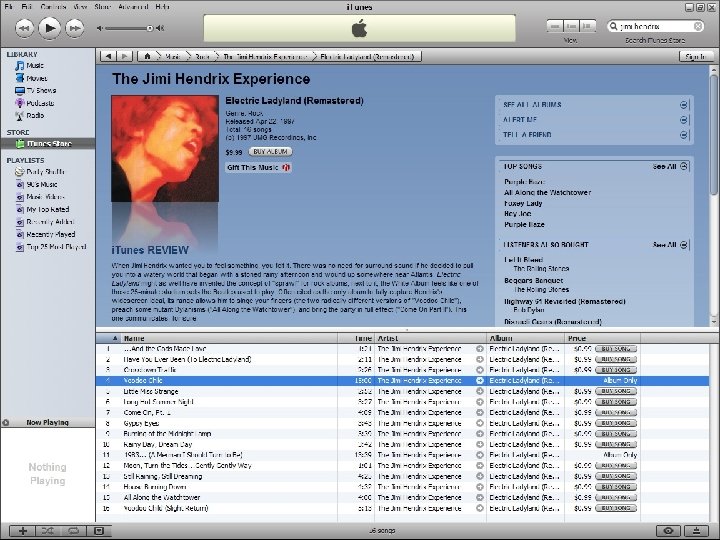Image resolution: width=720 pixels, height=540 pixels.
Task: Click the add playlist plus button
Action: pos(22,531)
